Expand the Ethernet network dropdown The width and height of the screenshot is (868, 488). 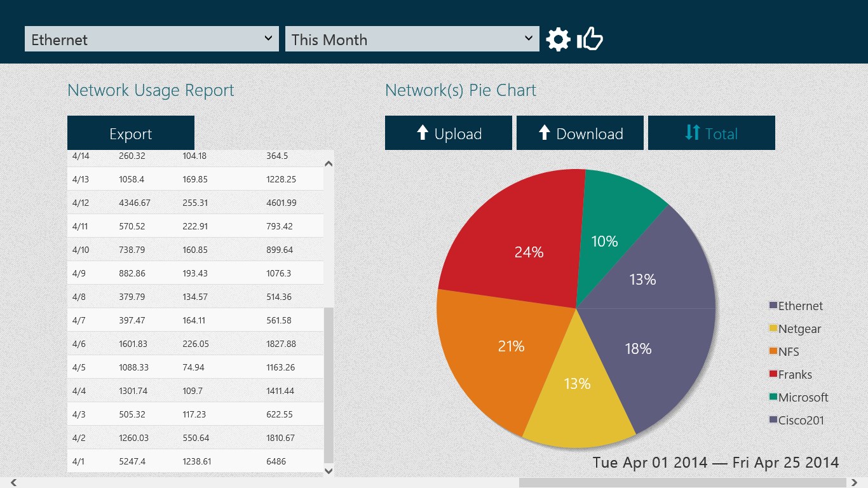point(151,39)
